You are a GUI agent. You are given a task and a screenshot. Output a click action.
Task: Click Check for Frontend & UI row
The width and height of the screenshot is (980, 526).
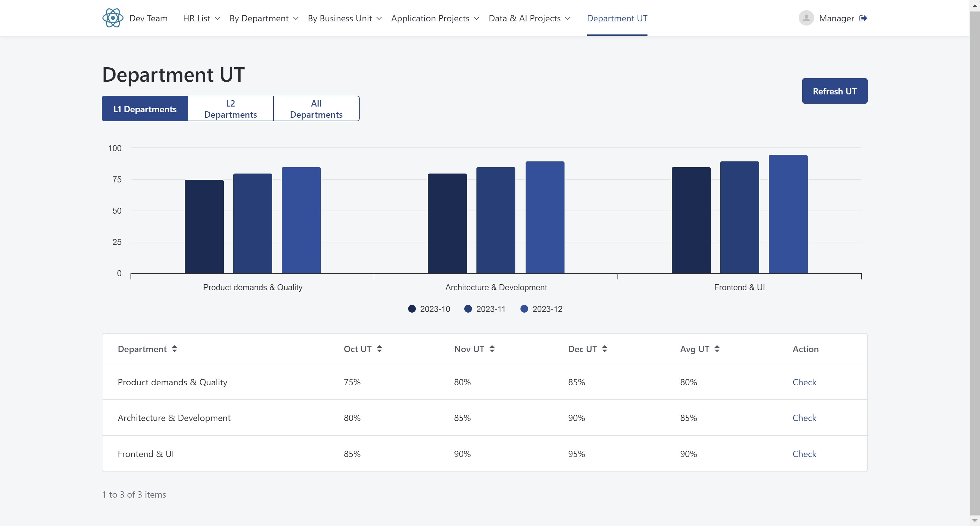pos(804,454)
